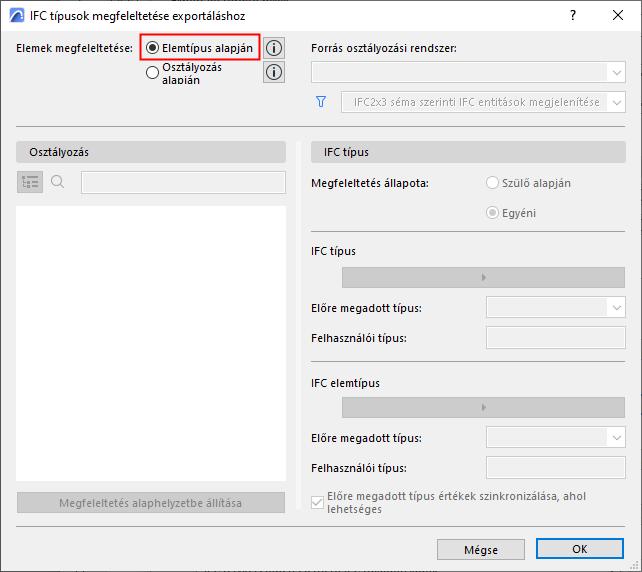The height and width of the screenshot is (572, 642).
Task: Click the Archicad logo in title bar
Action: (17, 16)
